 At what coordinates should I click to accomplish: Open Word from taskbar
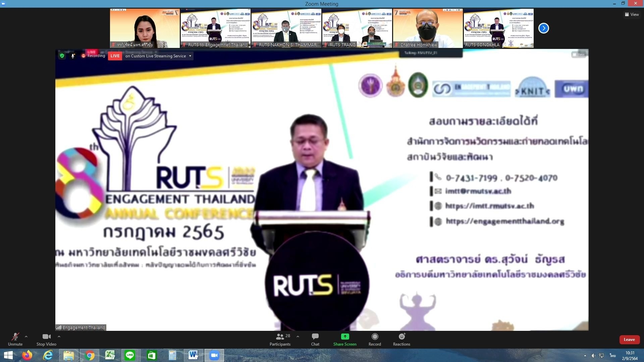194,355
